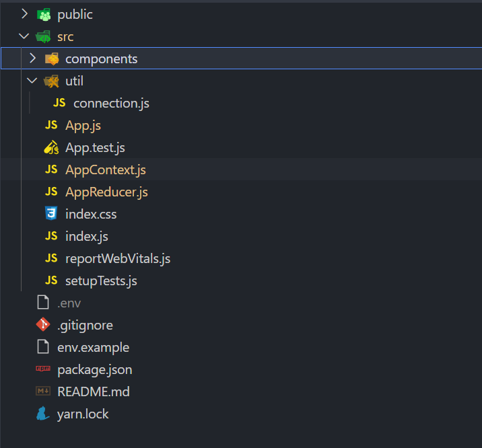
Task: Open setupTests.js file
Action: pos(101,281)
